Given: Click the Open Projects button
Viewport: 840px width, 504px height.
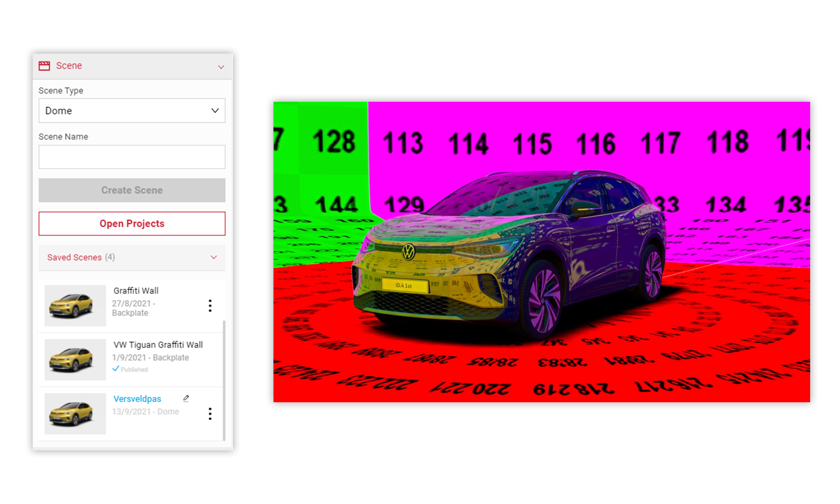Looking at the screenshot, I should (132, 224).
